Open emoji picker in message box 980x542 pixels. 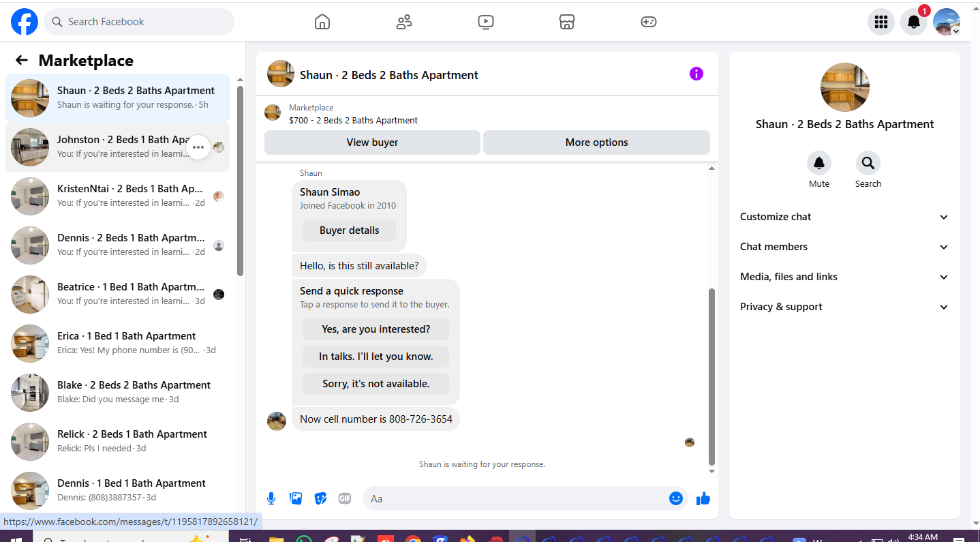click(675, 498)
